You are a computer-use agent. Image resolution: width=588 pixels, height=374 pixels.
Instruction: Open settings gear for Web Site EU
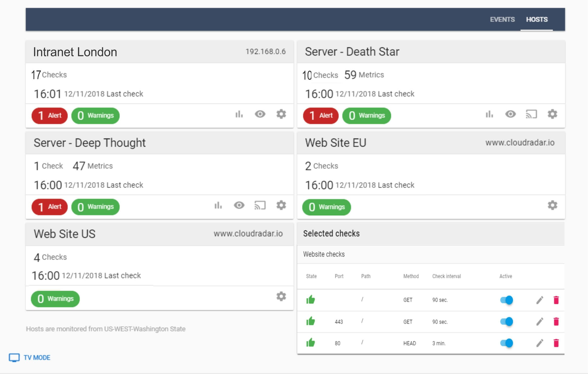point(552,205)
